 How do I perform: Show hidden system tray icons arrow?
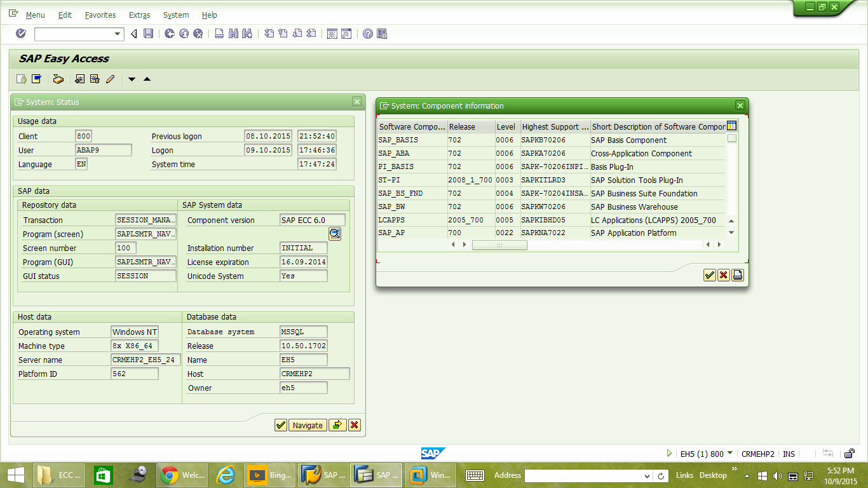747,475
